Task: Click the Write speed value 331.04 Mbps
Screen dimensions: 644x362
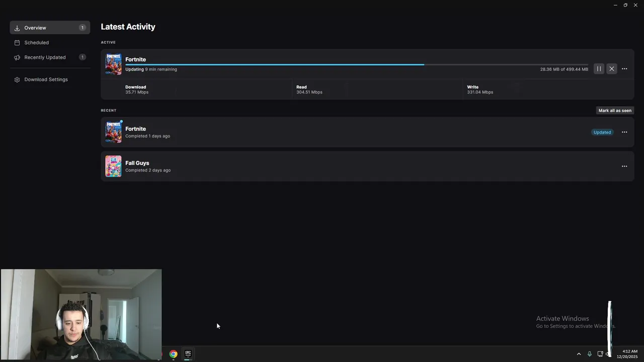Action: [480, 93]
